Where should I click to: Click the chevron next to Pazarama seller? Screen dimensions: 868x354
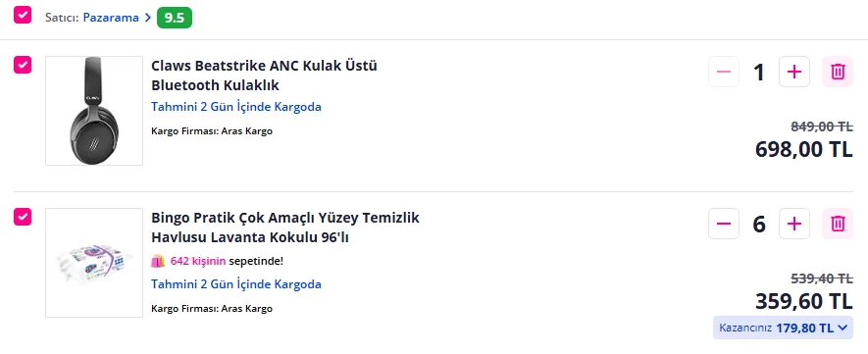click(x=147, y=18)
